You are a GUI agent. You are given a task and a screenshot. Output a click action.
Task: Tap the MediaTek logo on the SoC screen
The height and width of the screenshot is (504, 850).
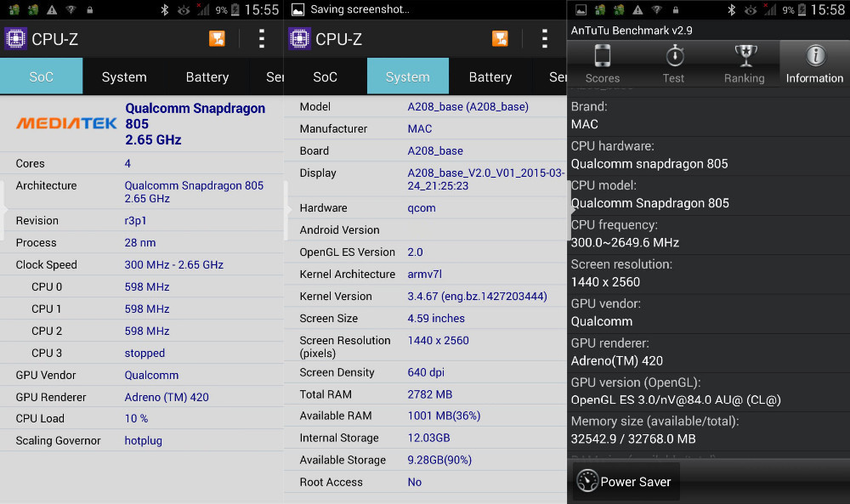point(66,123)
